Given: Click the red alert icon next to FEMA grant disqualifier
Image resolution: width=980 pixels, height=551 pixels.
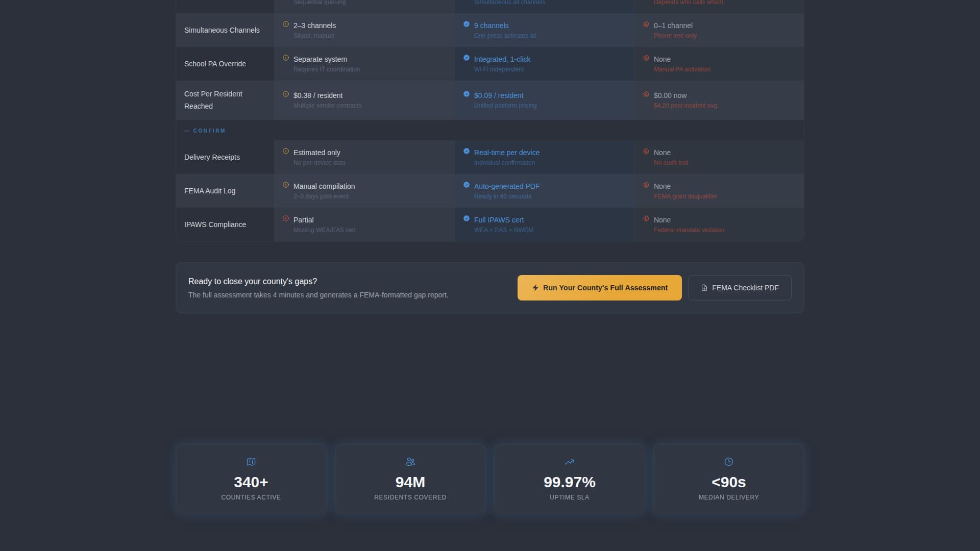Looking at the screenshot, I should click(x=646, y=185).
